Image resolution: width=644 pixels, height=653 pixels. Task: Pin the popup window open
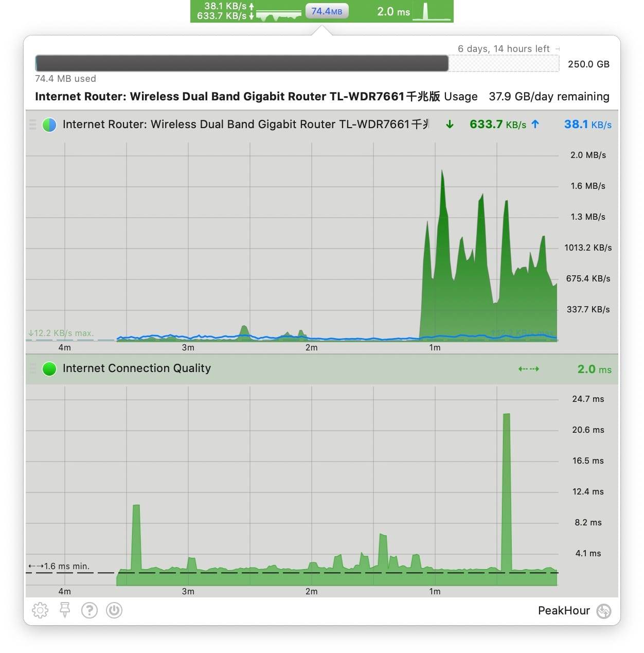coord(65,610)
